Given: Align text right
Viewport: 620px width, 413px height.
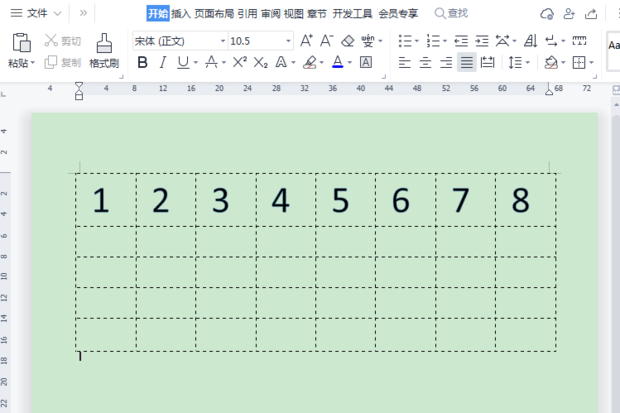Looking at the screenshot, I should (446, 63).
